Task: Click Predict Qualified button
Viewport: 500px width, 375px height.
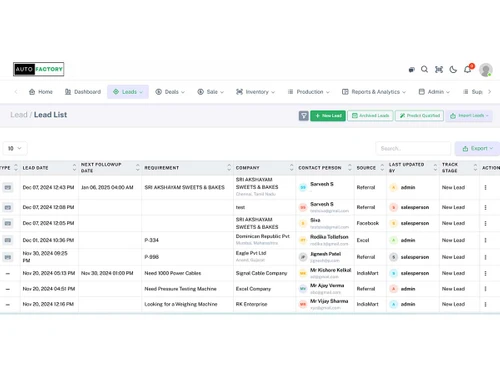Action: (420, 116)
